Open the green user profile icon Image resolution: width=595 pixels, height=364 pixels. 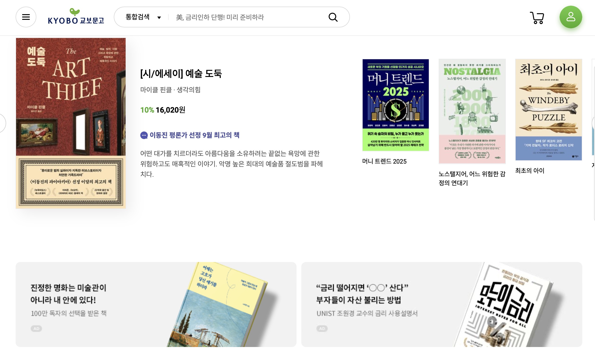[x=571, y=17]
